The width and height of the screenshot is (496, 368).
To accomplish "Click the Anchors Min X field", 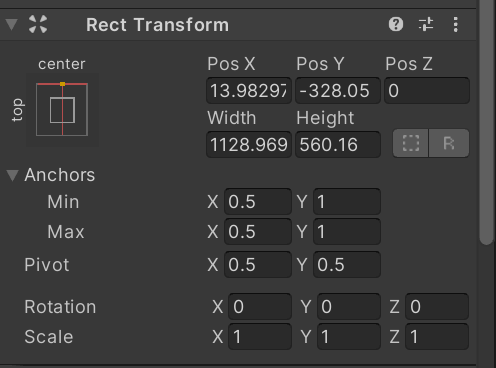I will [x=258, y=202].
